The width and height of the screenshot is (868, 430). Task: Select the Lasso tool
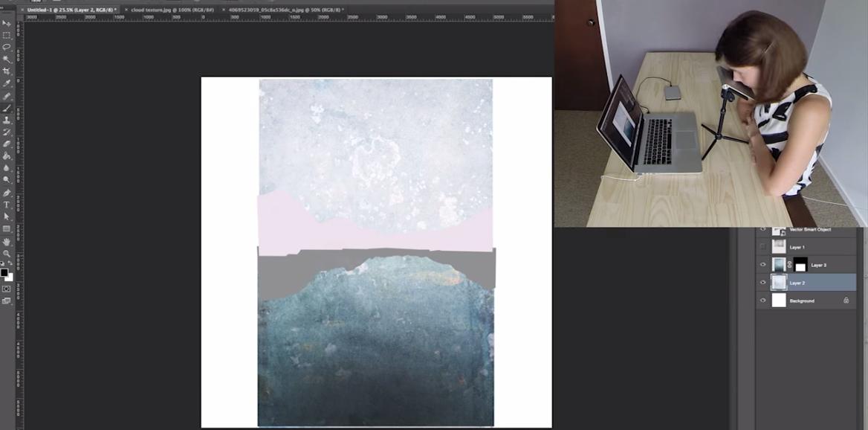(7, 47)
